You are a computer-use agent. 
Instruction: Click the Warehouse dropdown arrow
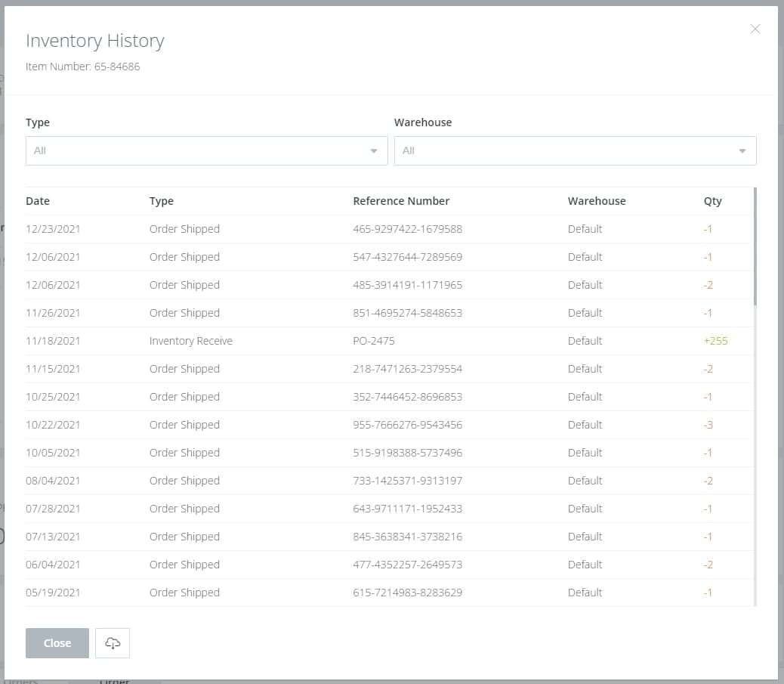pos(742,151)
